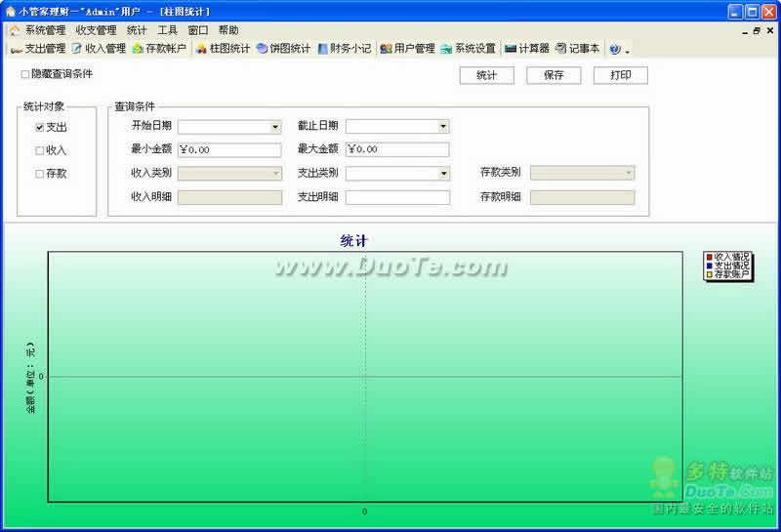Open the 饼图统计 pie chart icon
The width and height of the screenshot is (781, 532).
(262, 48)
